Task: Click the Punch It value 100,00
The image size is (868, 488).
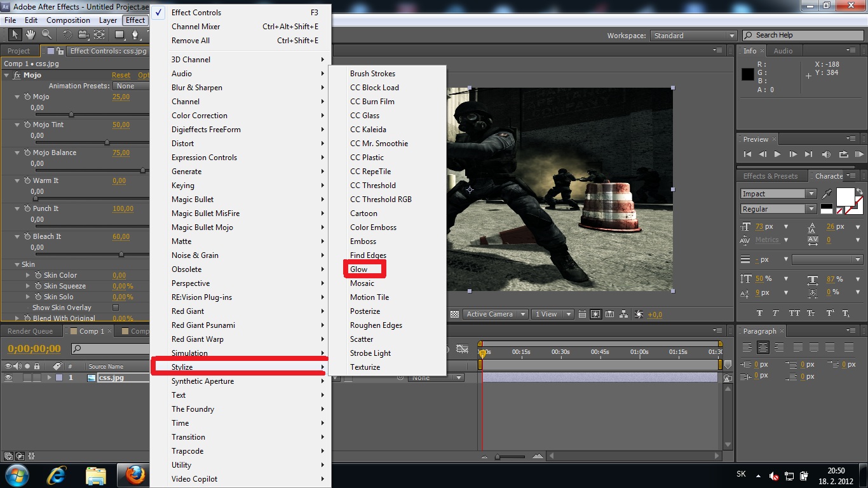Action: [x=123, y=209]
